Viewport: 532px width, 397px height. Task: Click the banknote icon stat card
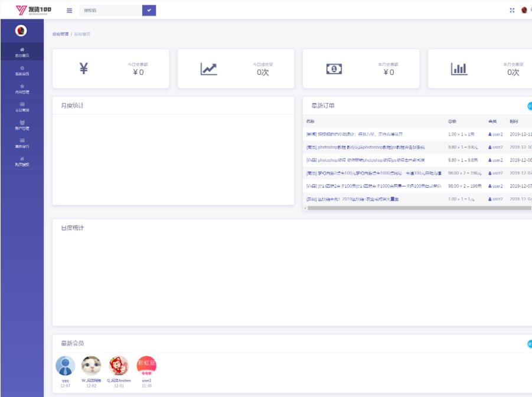click(x=334, y=69)
